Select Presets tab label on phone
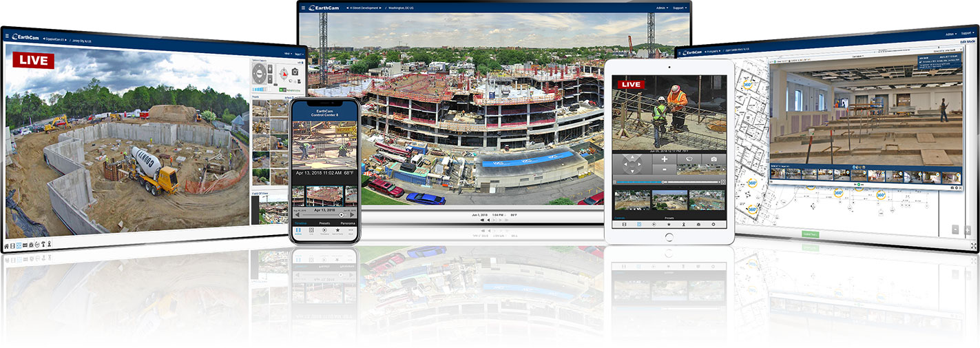 (x=324, y=223)
